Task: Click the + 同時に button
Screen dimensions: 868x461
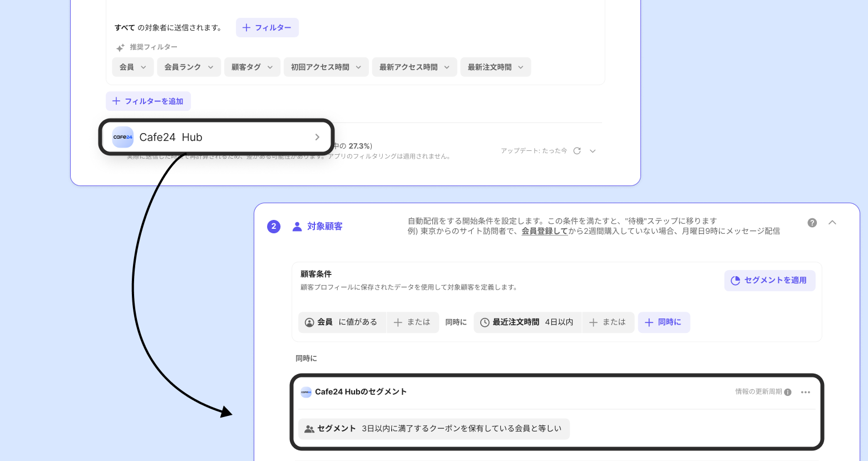Action: [664, 322]
